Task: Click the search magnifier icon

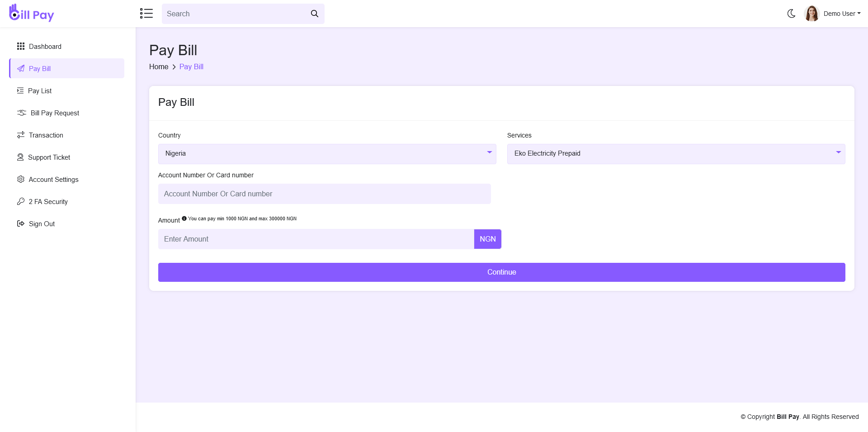Action: 314,14
